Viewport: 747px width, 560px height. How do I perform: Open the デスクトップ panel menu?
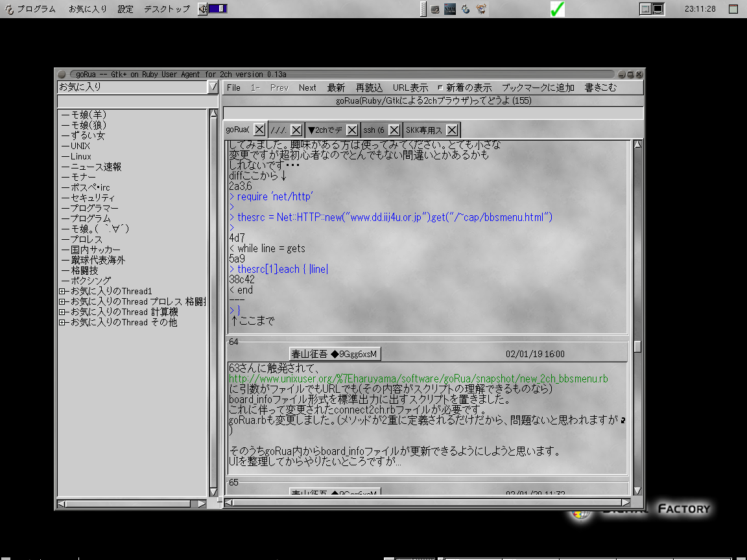(x=167, y=9)
